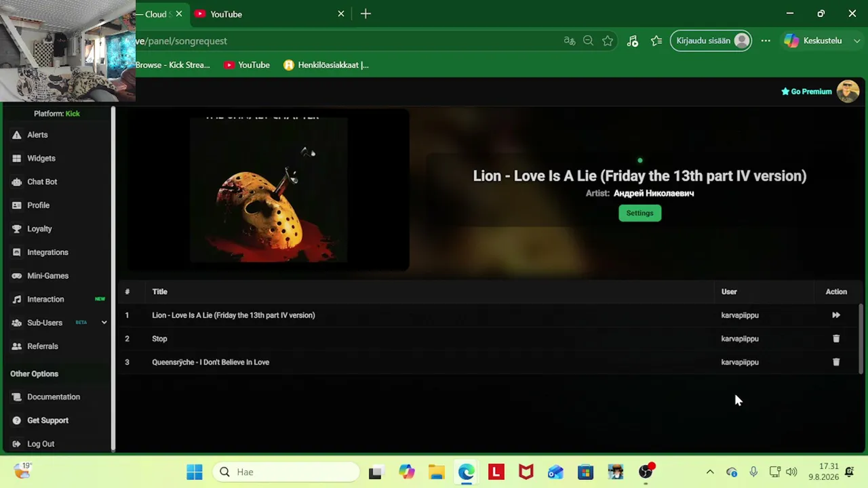Viewport: 868px width, 488px height.
Task: Open the Referrals icon in sidebar
Action: 16,346
